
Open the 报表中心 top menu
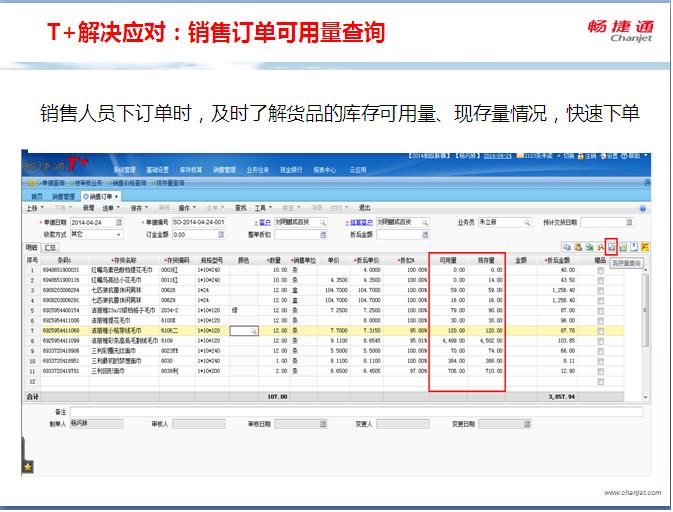[x=324, y=170]
